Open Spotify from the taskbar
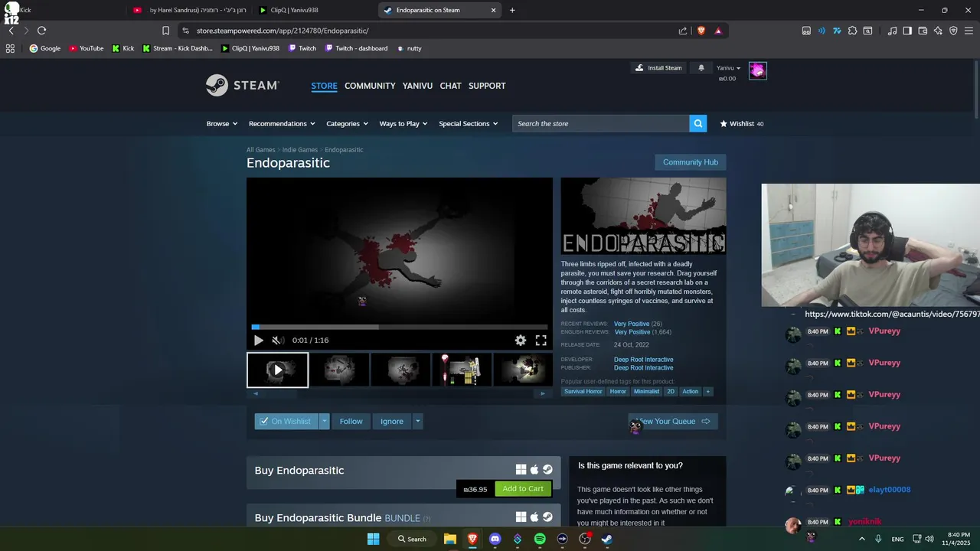 pyautogui.click(x=540, y=539)
